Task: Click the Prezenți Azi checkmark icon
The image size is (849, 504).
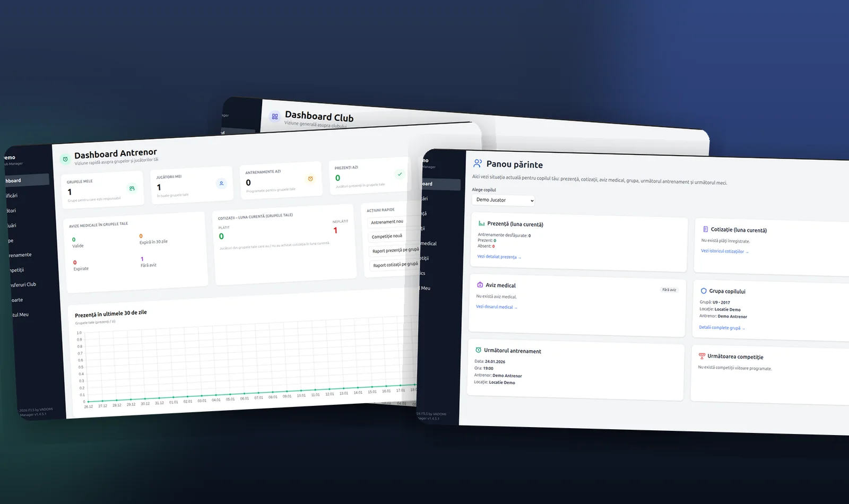Action: [x=400, y=174]
